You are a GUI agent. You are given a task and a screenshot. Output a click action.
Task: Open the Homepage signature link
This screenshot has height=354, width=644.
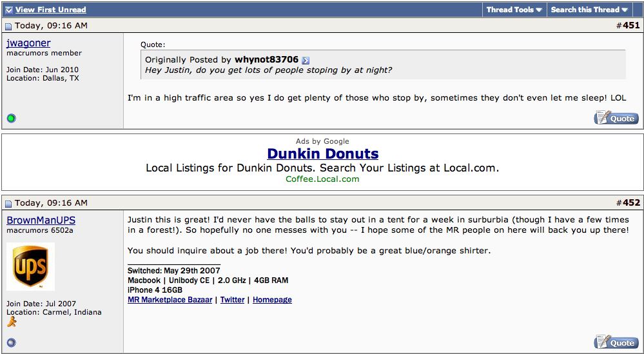(272, 300)
